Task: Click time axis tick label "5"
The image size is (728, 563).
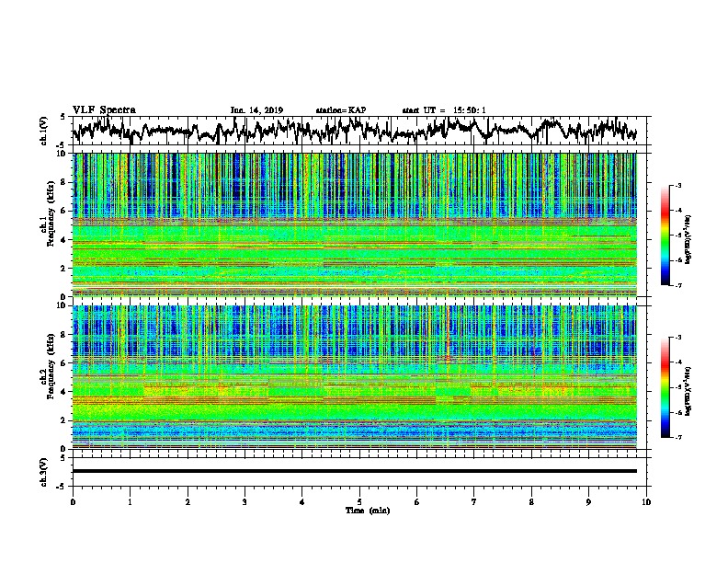Action: tap(359, 502)
